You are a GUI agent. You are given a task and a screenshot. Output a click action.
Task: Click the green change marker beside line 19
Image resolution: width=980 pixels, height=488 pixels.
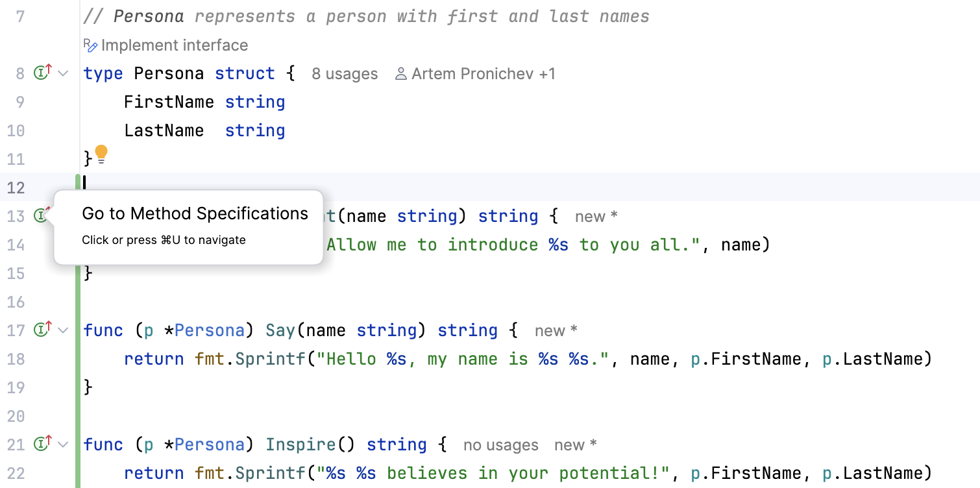(79, 387)
